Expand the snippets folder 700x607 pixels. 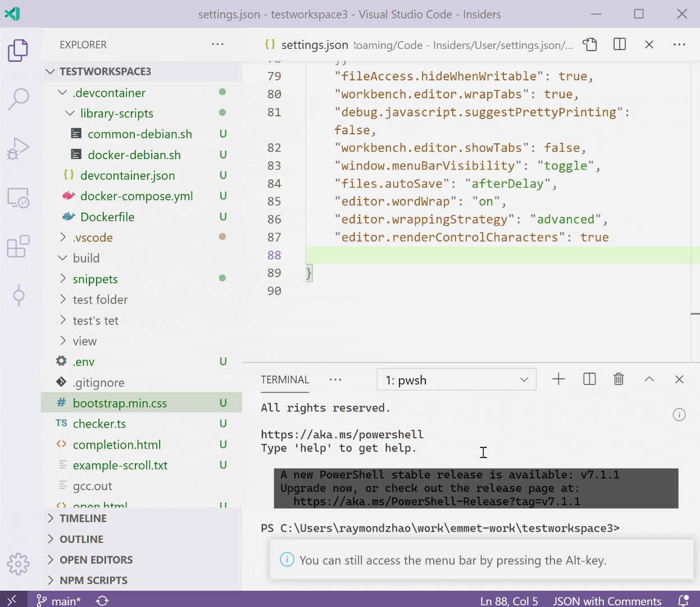tap(142, 279)
